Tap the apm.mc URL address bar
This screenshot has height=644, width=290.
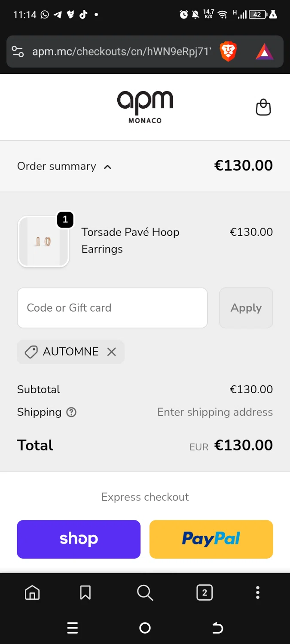pos(122,52)
